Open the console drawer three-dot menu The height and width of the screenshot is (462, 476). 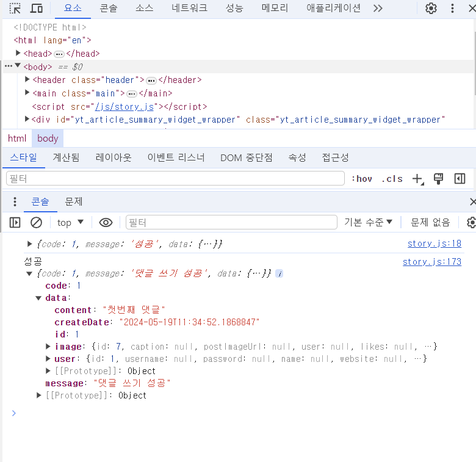(x=15, y=202)
